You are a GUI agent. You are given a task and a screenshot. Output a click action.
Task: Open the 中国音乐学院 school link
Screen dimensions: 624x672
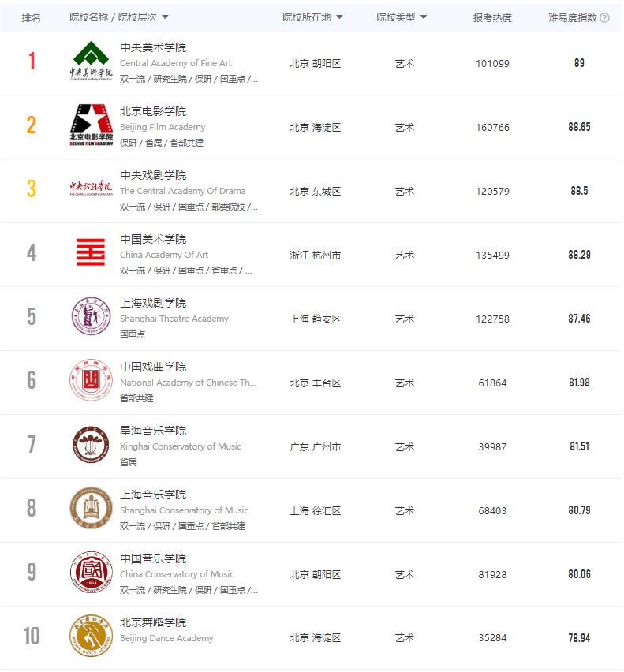pyautogui.click(x=153, y=558)
